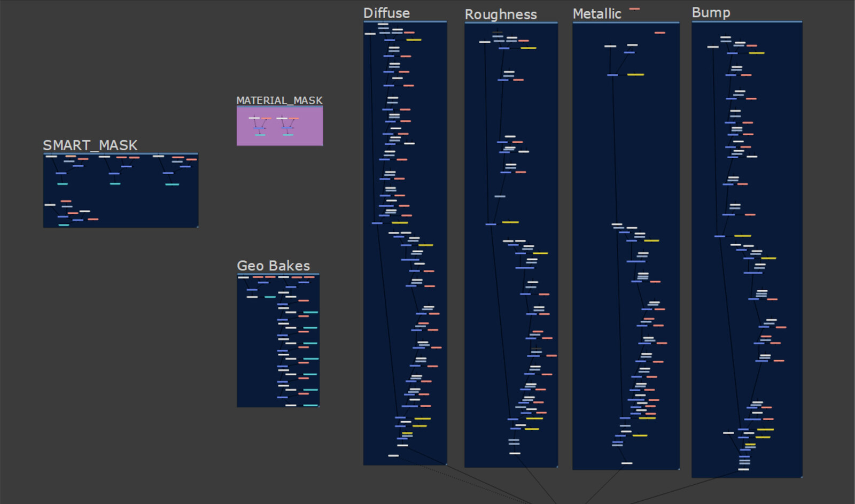Select bottom white output node in Metallic frame
Viewport: 855px width, 504px height.
click(627, 463)
